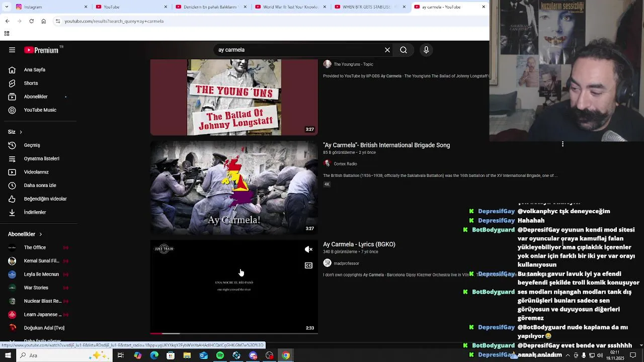Click The Young'uns Topic channel avatar
The image size is (644, 362).
point(327,64)
